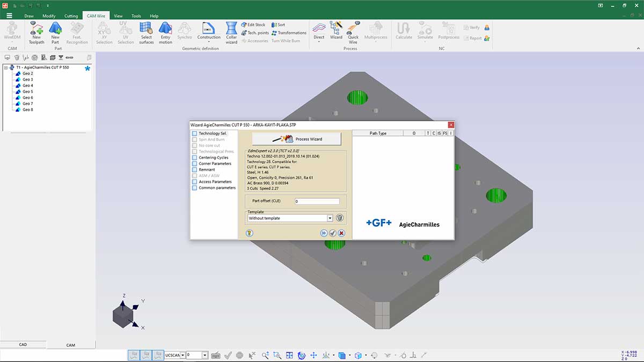Enable the Centering Cycles checkbox
644x362 pixels.
(x=194, y=157)
